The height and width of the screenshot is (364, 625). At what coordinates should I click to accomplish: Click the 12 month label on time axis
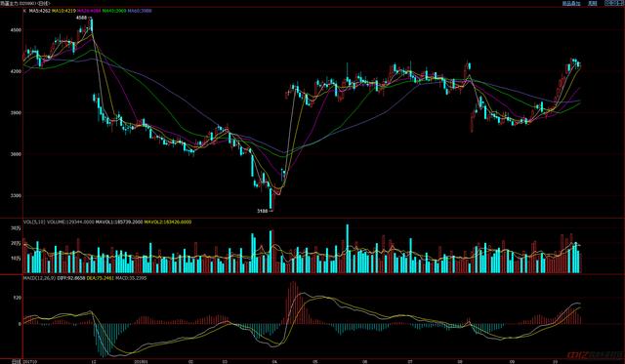click(94, 362)
